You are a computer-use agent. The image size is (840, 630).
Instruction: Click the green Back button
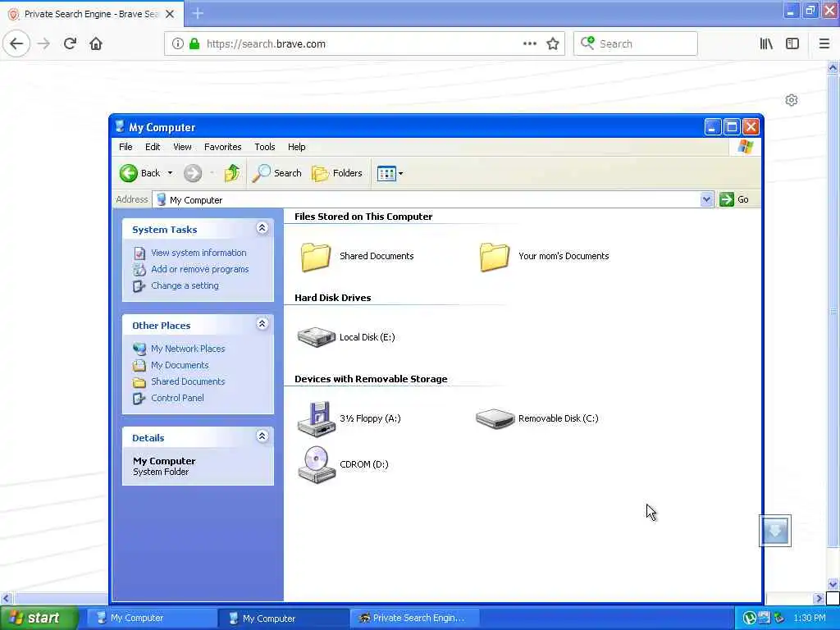point(139,173)
